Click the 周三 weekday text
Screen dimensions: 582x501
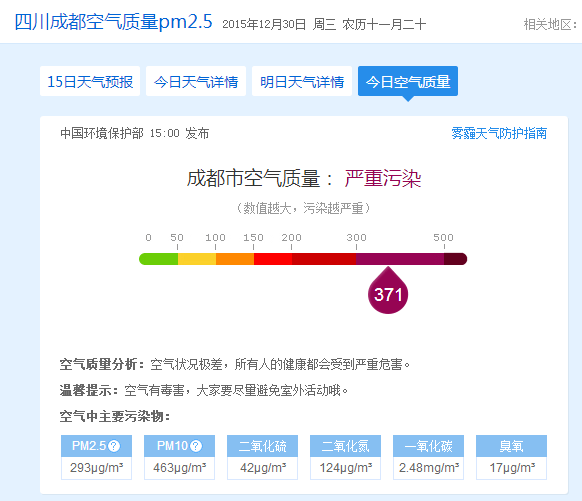coord(324,24)
